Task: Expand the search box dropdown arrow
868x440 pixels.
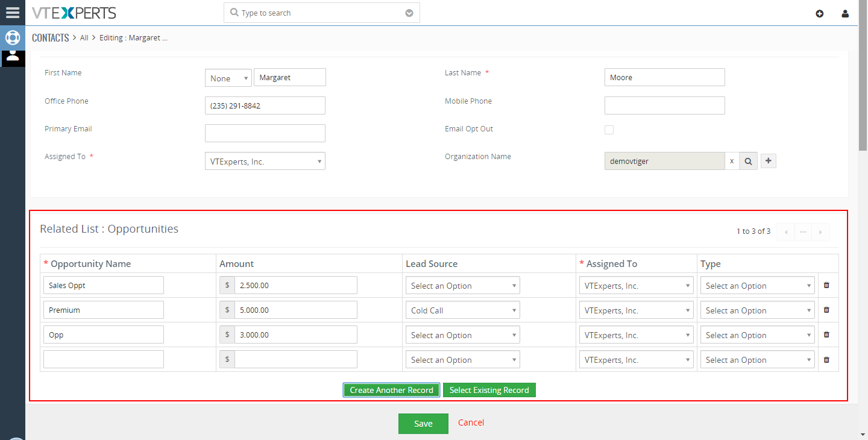Action: point(409,13)
